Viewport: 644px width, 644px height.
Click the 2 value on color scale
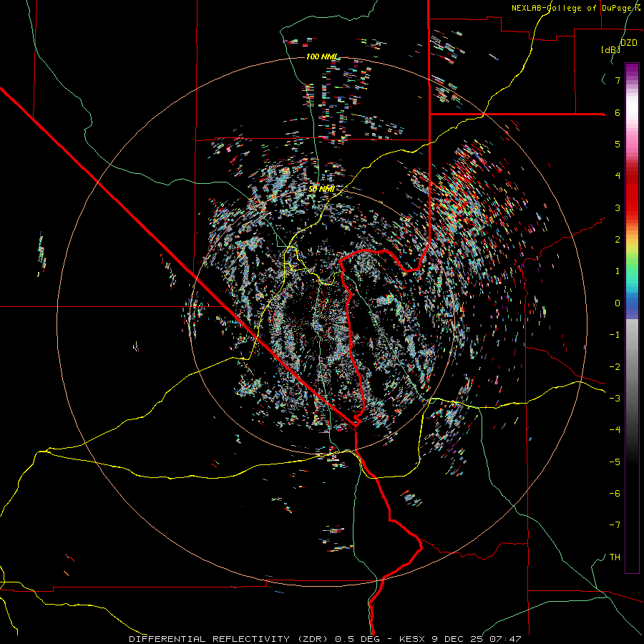coord(618,240)
